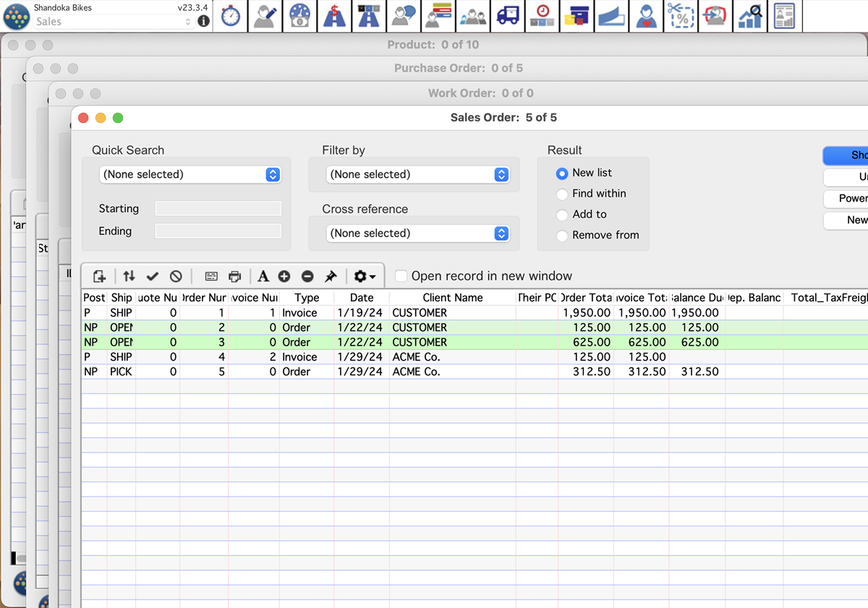Click the info button next to Sales
The image size is (868, 608).
click(x=203, y=21)
